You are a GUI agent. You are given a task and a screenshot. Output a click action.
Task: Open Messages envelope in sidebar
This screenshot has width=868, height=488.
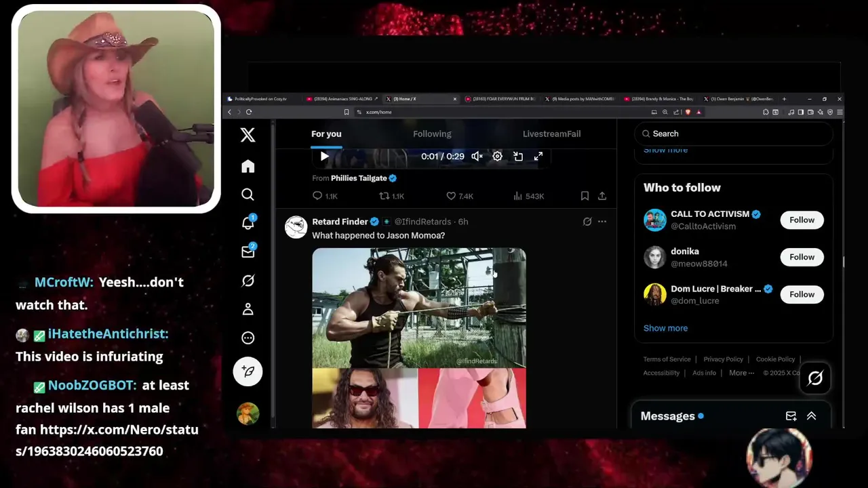tap(248, 251)
